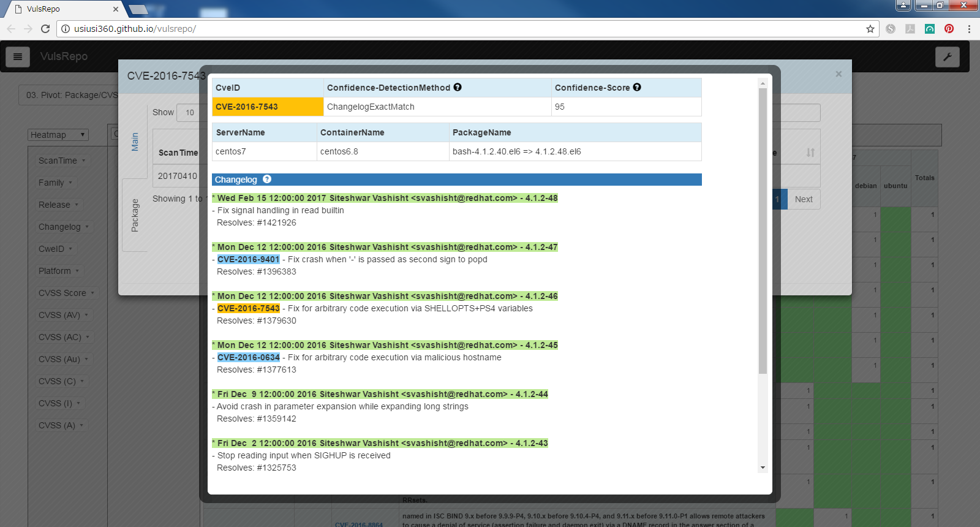Click the orange CVE-2016-7543 CveID cell
980x527 pixels.
point(268,107)
